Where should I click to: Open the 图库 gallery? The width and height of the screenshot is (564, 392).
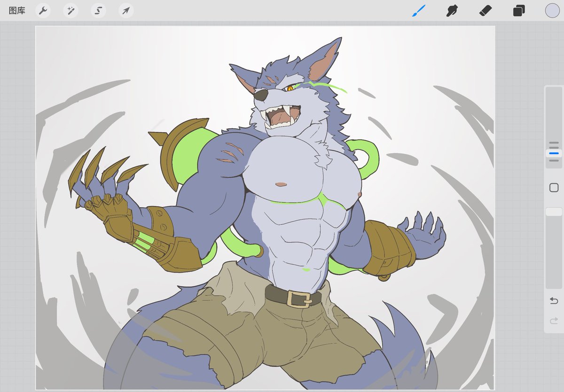click(x=17, y=10)
